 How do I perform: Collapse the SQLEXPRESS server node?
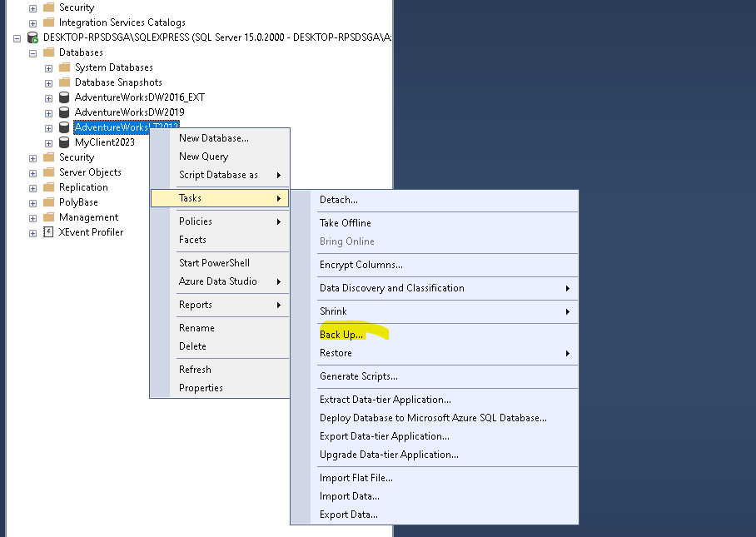(17, 38)
